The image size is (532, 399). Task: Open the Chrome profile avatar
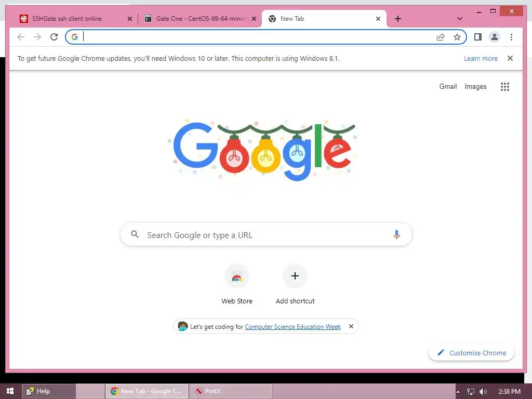click(495, 37)
